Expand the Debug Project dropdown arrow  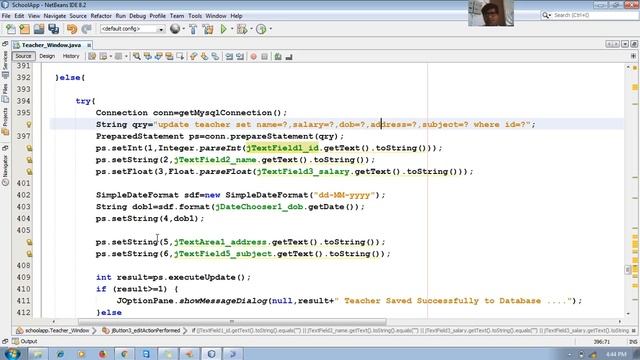tap(251, 29)
